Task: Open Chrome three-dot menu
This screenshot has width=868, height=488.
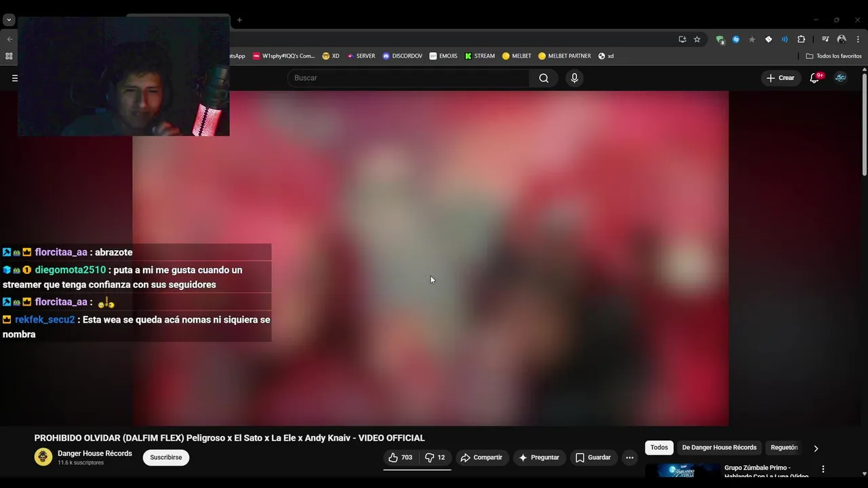Action: (x=858, y=39)
